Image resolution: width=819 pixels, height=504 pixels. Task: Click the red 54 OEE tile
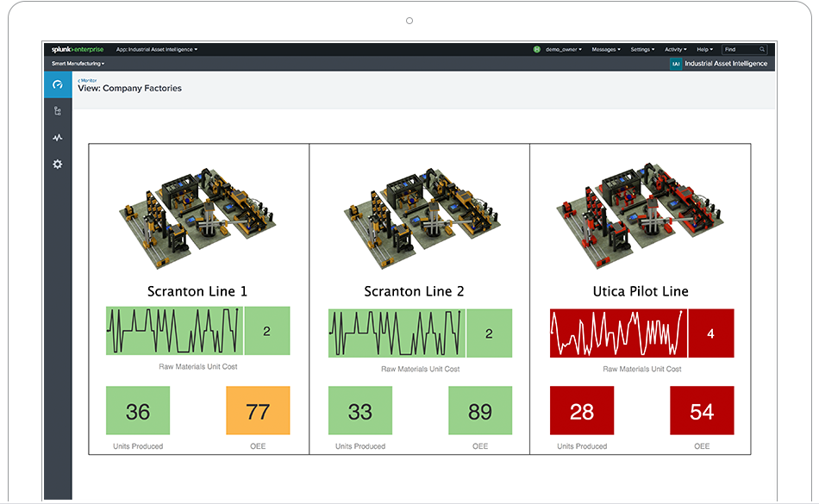click(x=702, y=411)
